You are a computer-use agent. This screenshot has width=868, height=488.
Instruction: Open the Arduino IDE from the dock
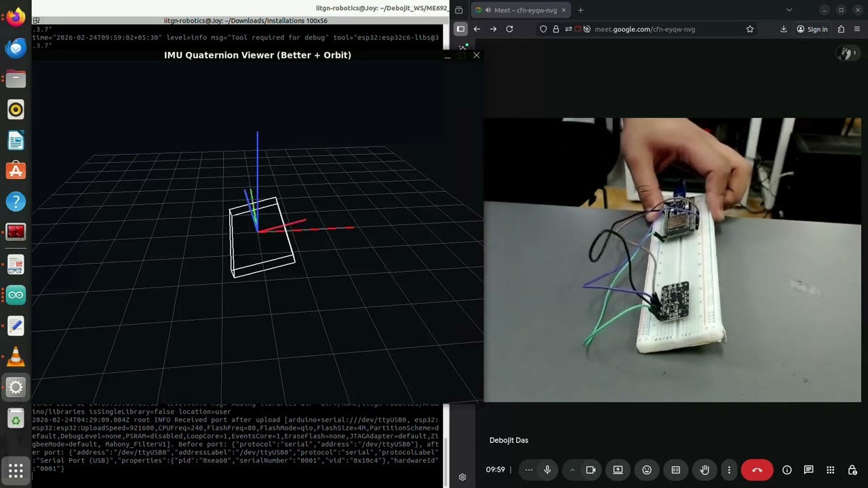tap(16, 295)
